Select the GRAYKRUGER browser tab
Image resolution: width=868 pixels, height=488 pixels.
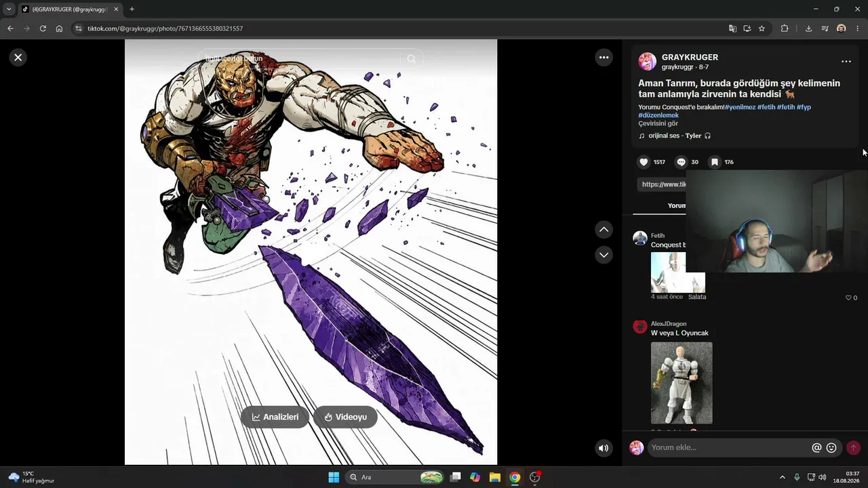[x=70, y=9]
